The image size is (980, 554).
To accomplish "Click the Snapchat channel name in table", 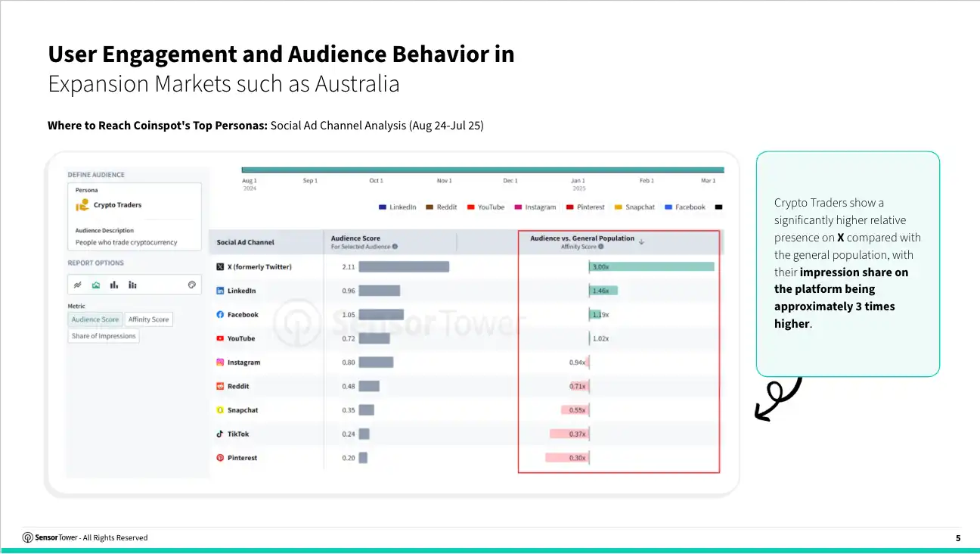I will (x=243, y=410).
